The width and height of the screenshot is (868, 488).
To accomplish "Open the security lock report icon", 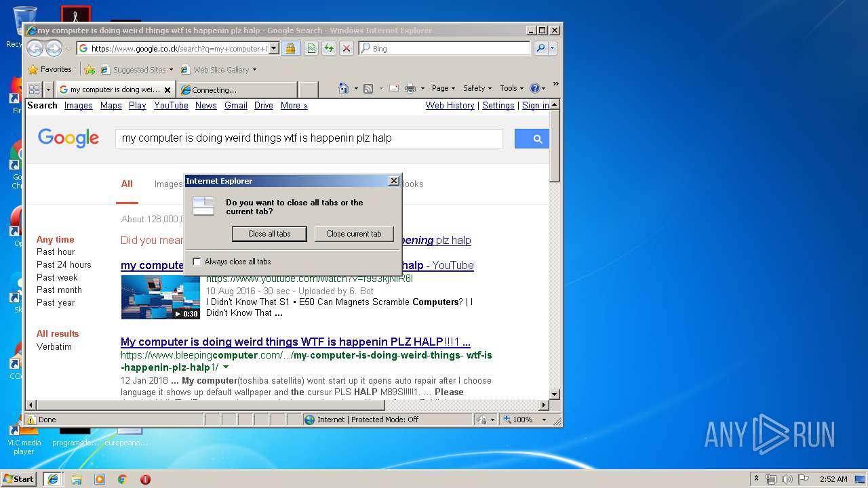I will click(x=290, y=48).
